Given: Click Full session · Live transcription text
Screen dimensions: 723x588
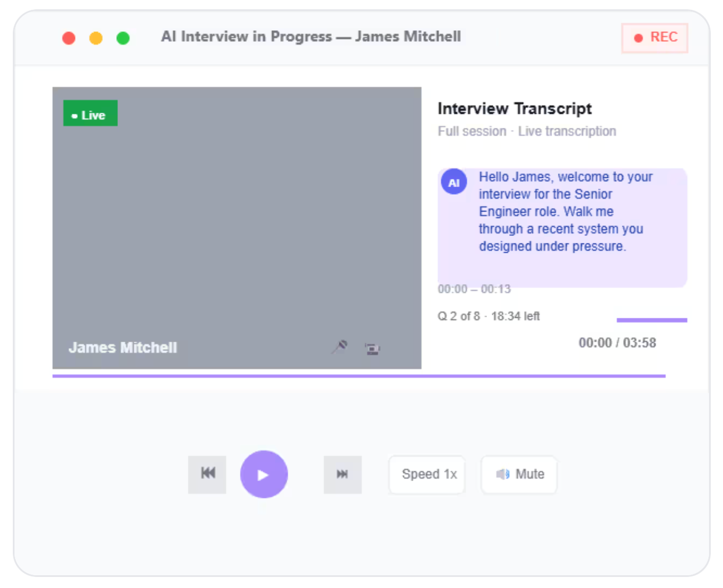Looking at the screenshot, I should [527, 131].
